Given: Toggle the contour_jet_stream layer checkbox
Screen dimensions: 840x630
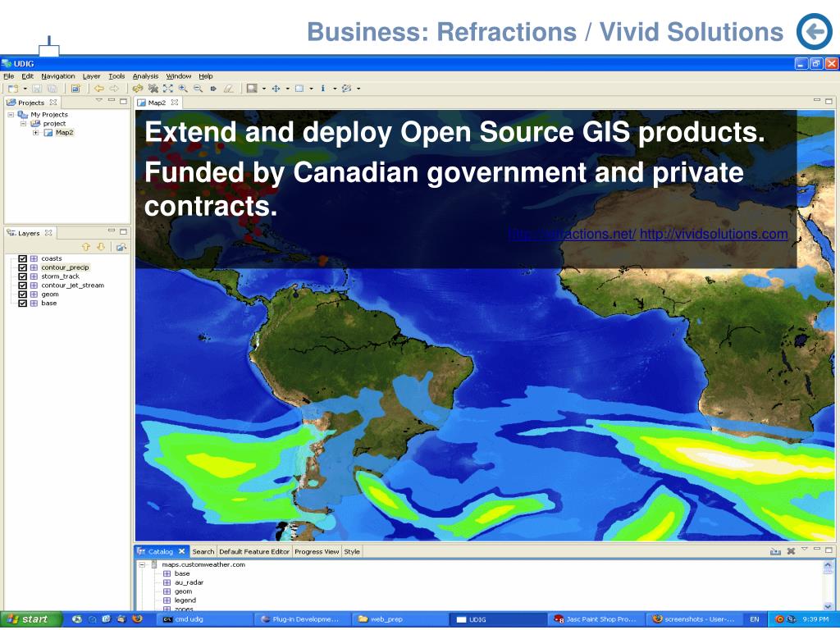Looking at the screenshot, I should coord(22,285).
